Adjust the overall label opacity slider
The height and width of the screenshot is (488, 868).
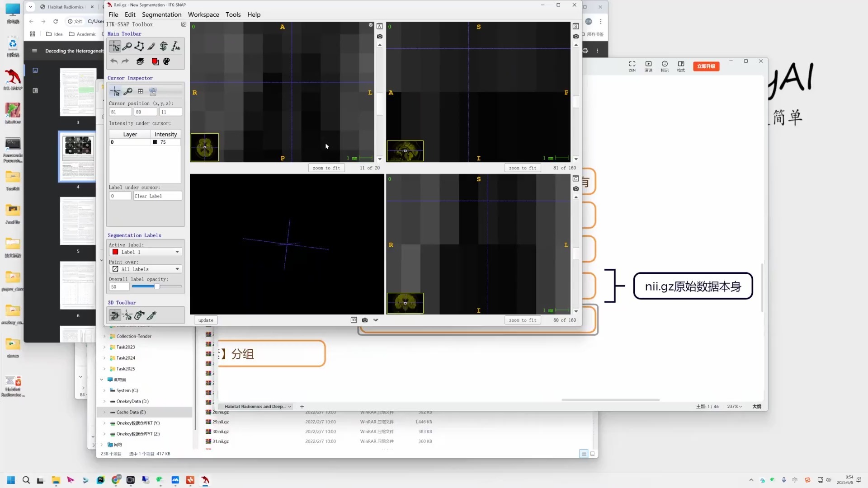pos(156,286)
